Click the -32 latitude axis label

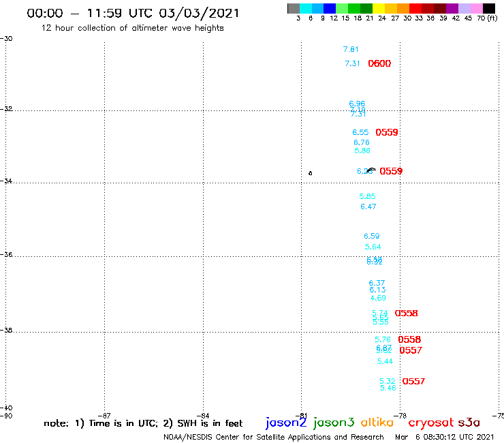tap(6, 109)
